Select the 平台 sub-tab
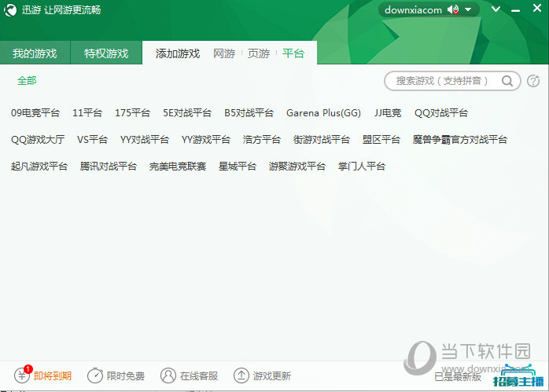The image size is (549, 392). tap(293, 53)
